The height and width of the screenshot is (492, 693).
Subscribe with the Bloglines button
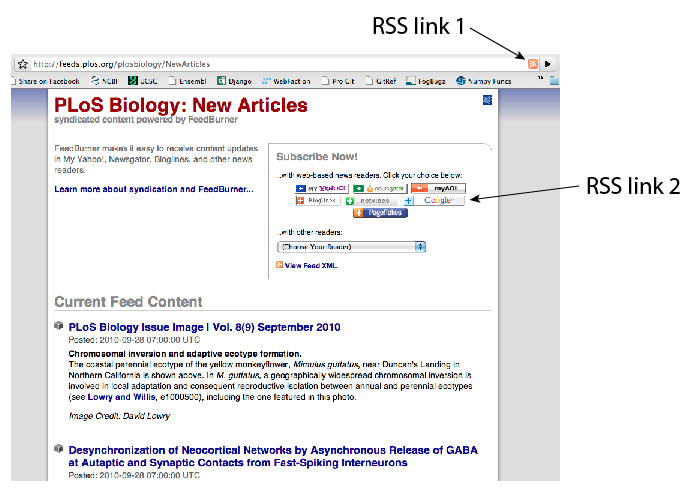318,201
